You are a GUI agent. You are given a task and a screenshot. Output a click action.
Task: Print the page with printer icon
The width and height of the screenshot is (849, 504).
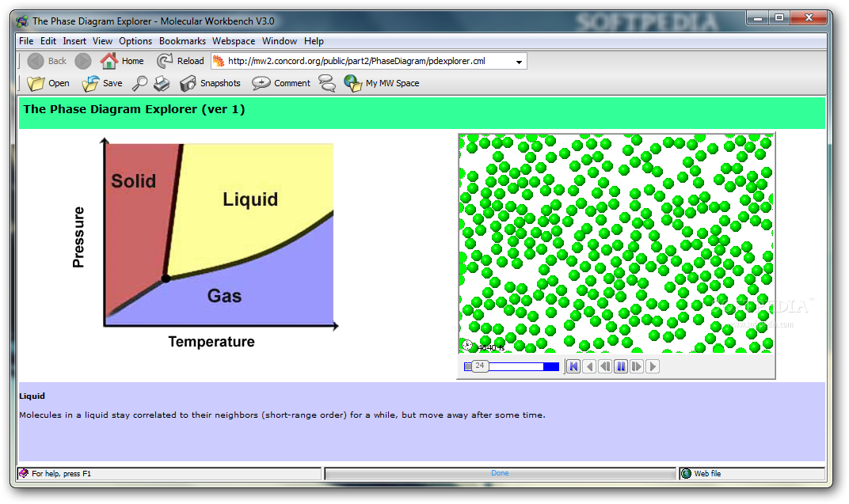162,83
